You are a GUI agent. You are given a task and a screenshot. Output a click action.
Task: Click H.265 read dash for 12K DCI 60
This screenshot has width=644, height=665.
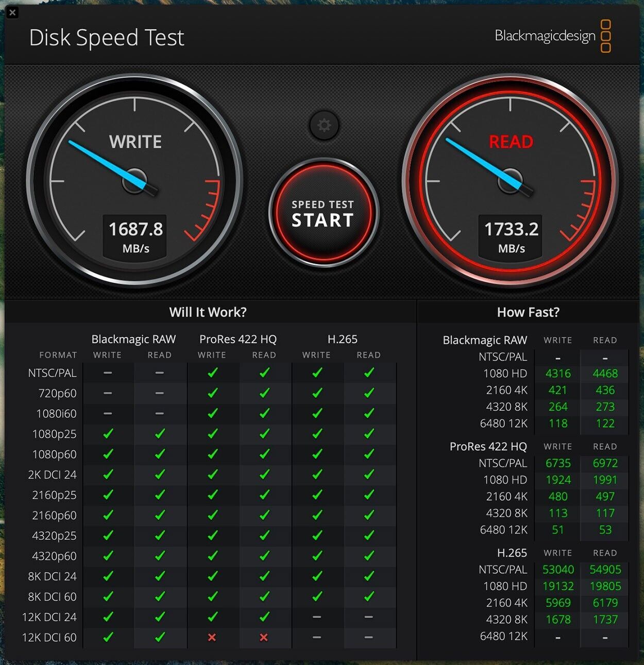point(369,637)
